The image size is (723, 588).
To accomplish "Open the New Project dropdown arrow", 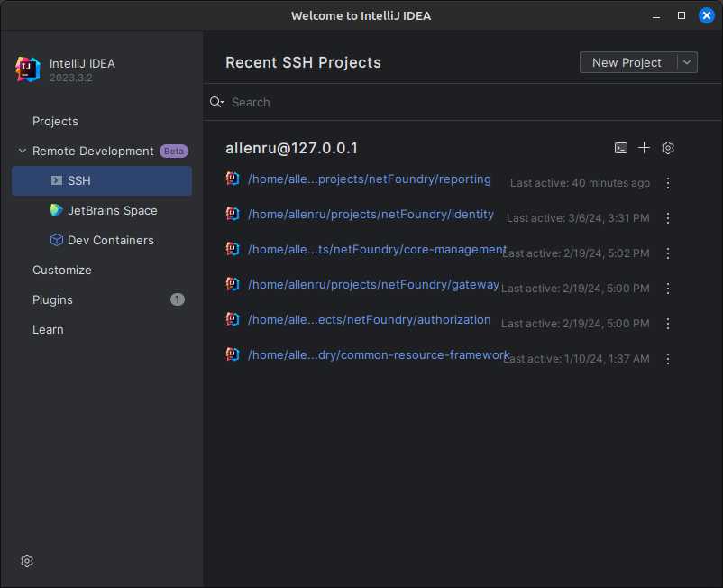I will point(687,62).
